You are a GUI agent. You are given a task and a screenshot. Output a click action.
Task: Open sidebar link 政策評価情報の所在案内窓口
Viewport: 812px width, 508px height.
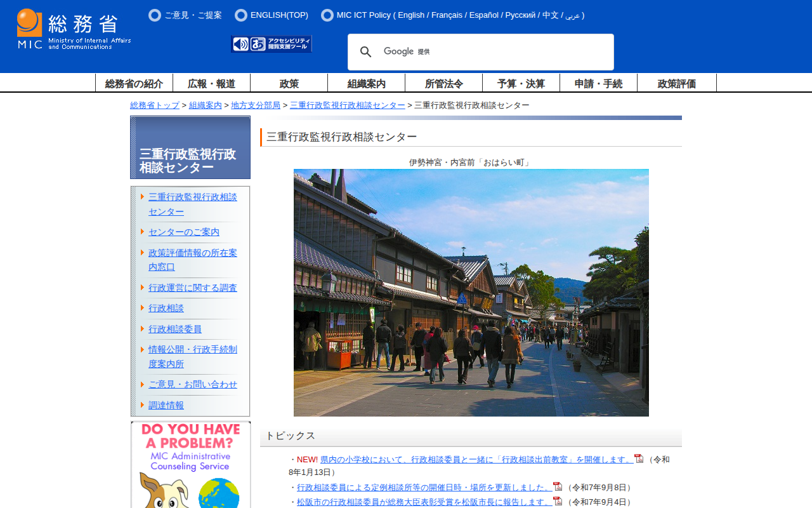193,260
